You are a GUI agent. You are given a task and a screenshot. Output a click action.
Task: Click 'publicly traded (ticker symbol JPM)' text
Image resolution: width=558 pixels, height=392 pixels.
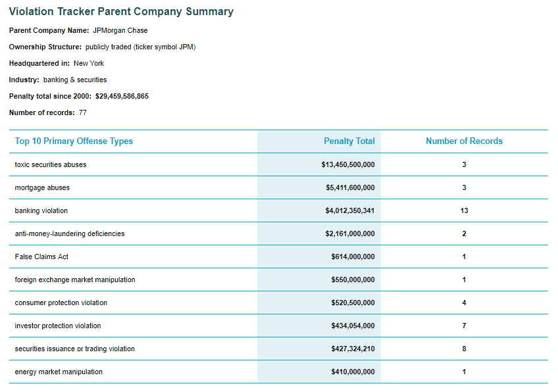(x=141, y=47)
